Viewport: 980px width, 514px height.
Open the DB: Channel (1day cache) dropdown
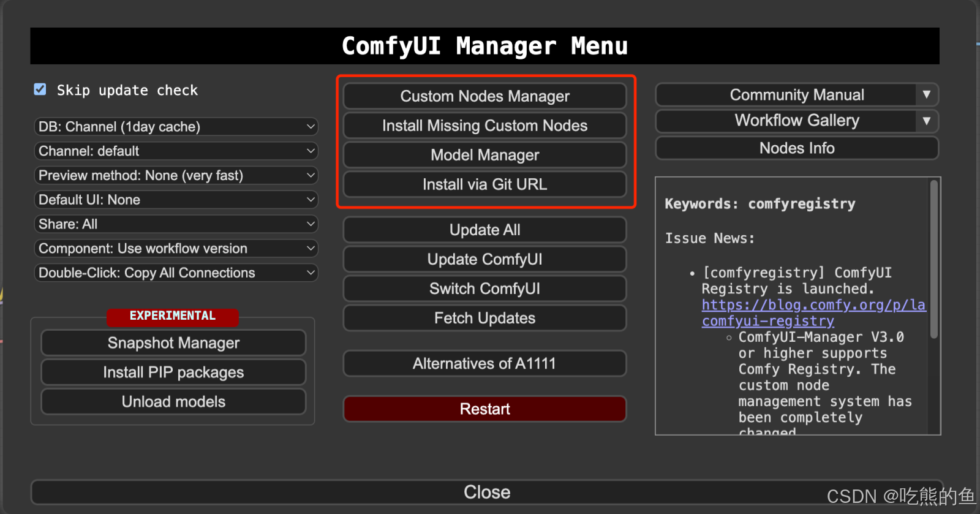click(x=176, y=127)
